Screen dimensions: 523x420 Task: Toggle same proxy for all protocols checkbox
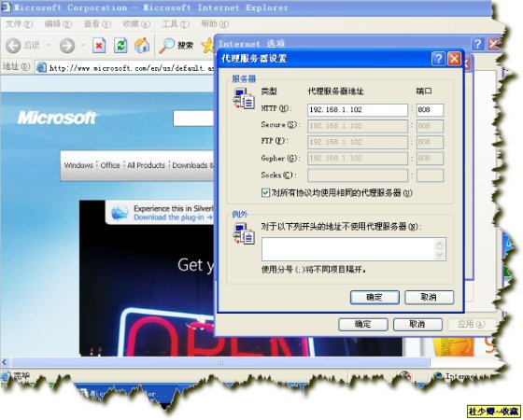tap(265, 192)
